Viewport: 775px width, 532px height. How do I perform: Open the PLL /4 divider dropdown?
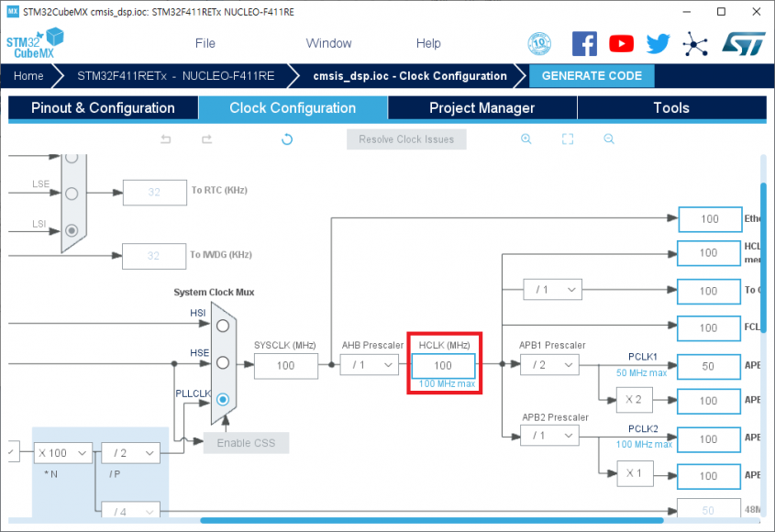(x=130, y=509)
